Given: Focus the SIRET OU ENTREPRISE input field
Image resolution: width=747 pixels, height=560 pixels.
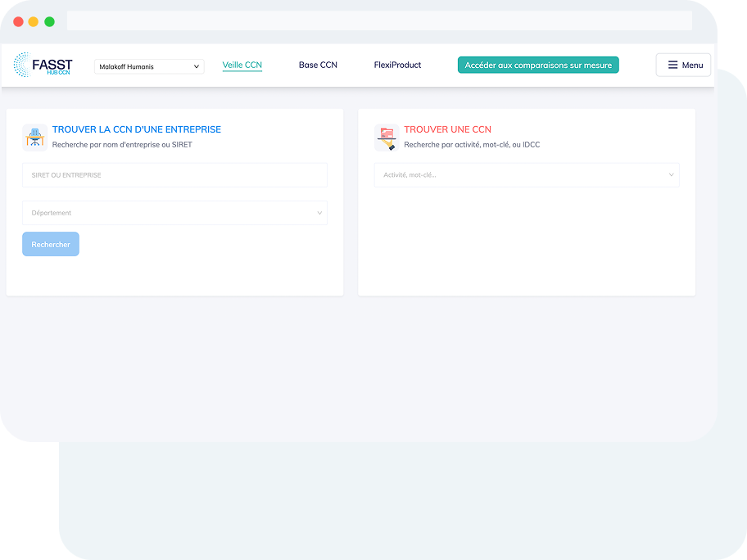Looking at the screenshot, I should [x=174, y=175].
